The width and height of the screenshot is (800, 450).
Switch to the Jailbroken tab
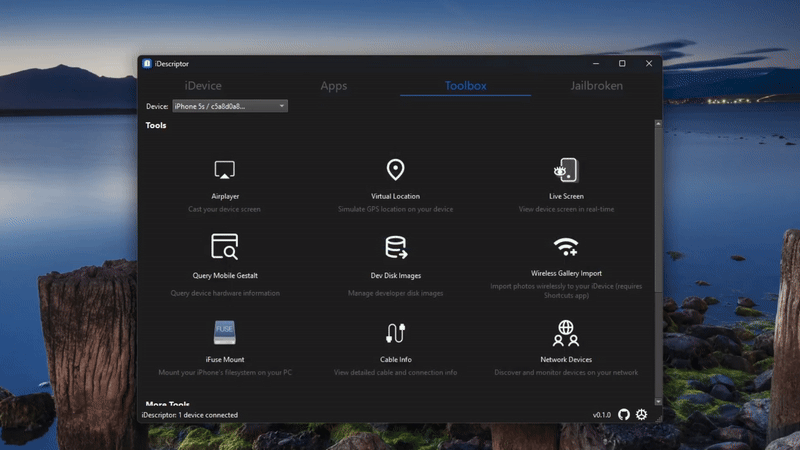point(596,86)
